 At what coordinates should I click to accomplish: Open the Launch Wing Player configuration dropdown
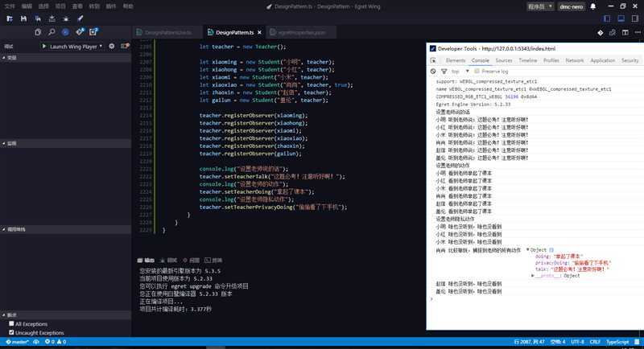(x=76, y=47)
